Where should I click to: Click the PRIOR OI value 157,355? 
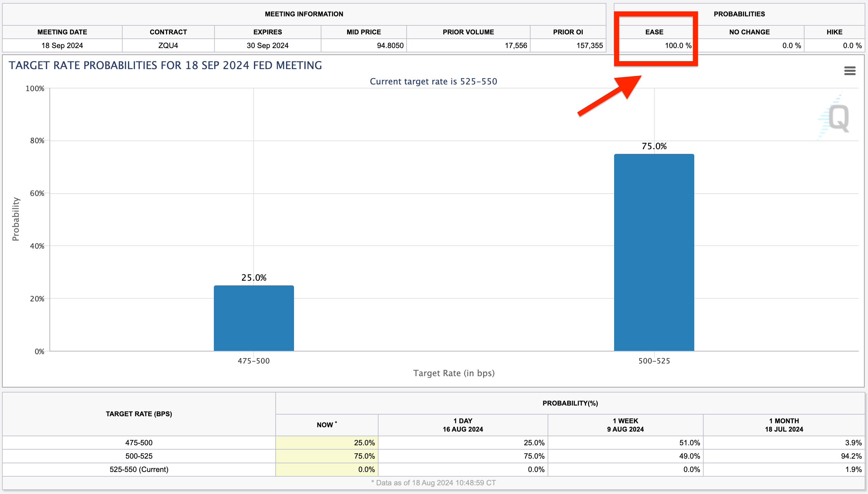coord(589,45)
